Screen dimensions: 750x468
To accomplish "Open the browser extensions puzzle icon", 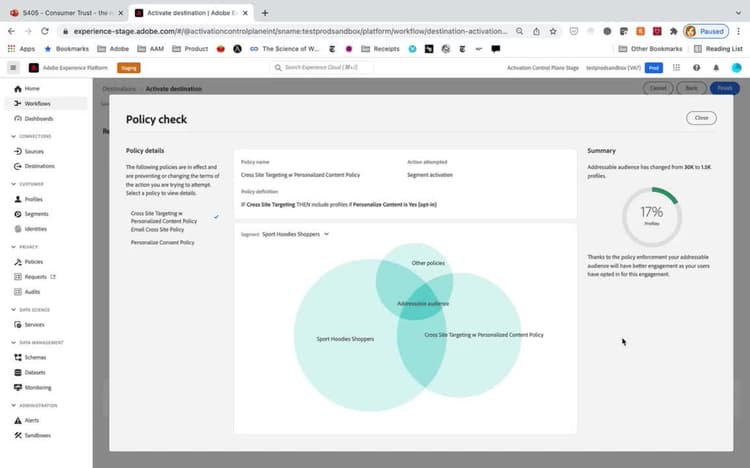I will click(x=673, y=31).
